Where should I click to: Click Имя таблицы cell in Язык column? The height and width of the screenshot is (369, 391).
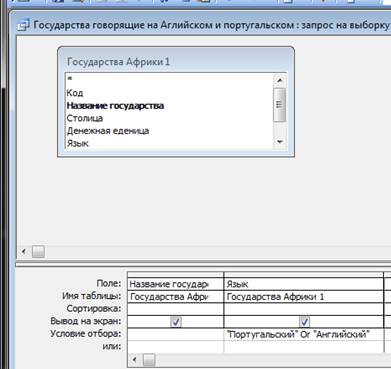304,297
